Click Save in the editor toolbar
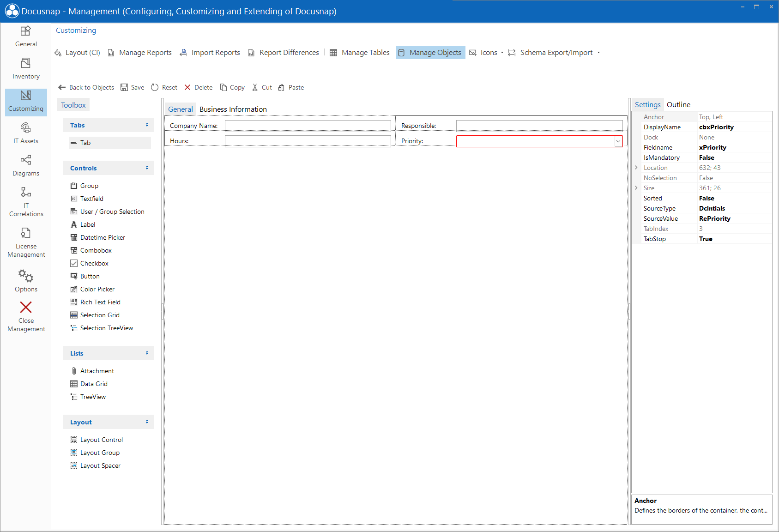779x532 pixels. point(133,87)
